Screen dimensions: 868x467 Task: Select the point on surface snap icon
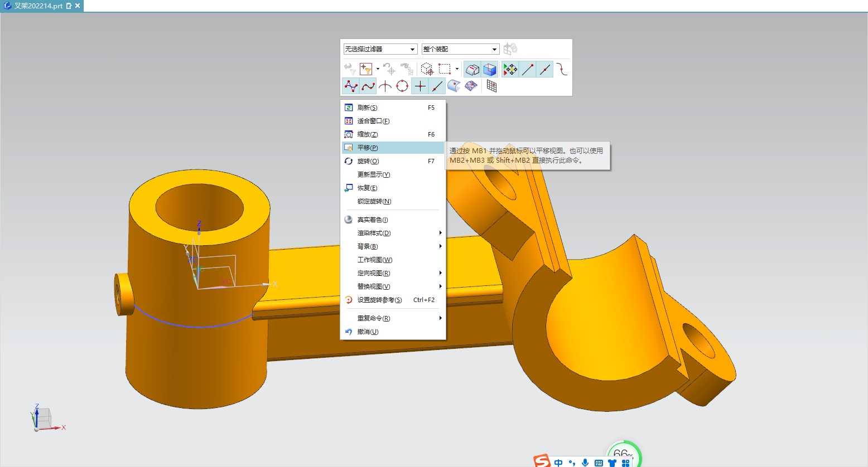coord(454,86)
